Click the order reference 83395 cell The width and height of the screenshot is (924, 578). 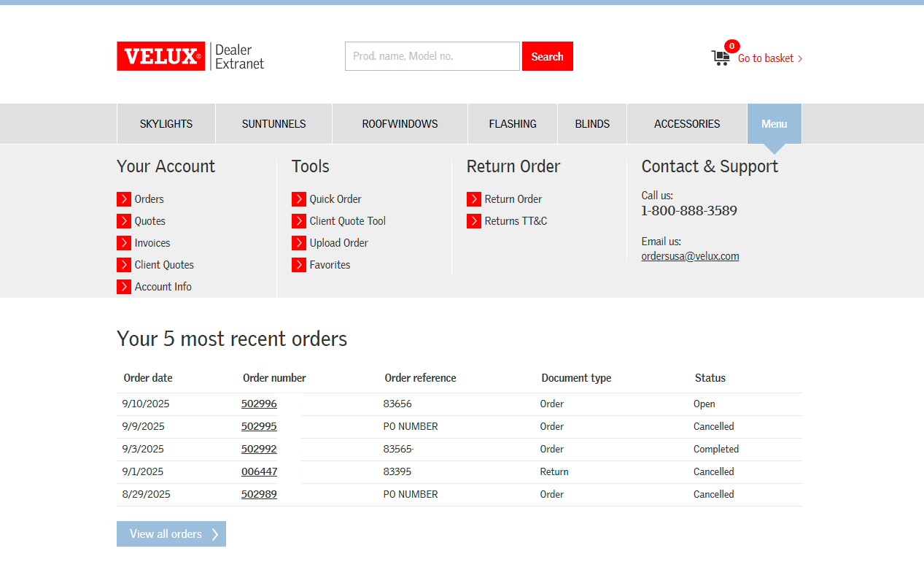[x=397, y=471]
